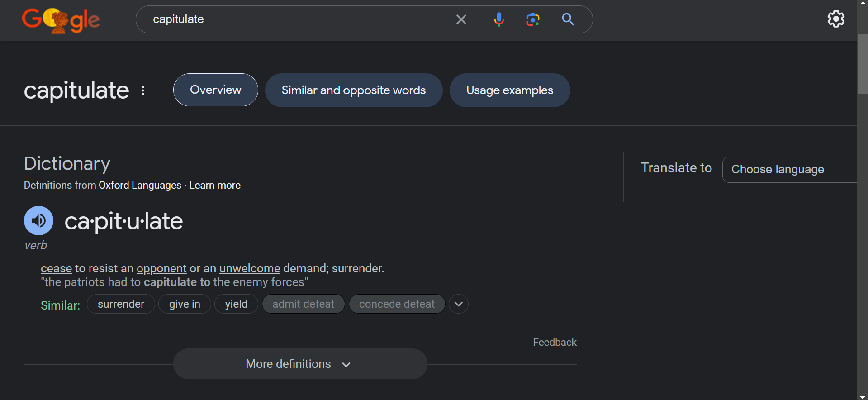Click the Feedback link
The image size is (868, 400).
pyautogui.click(x=554, y=342)
